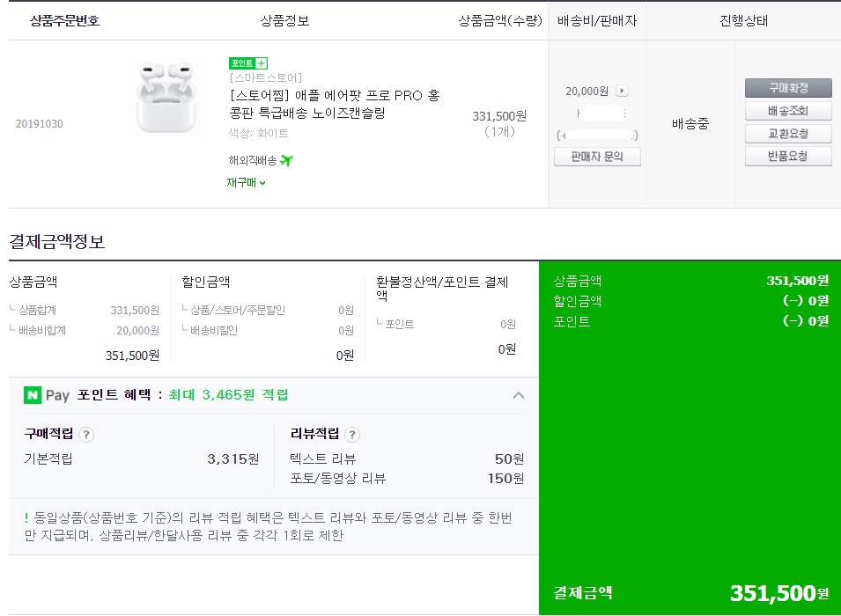This screenshot has height=616, width=841.
Task: Click the 배송비/판매자 column header
Action: [x=597, y=20]
